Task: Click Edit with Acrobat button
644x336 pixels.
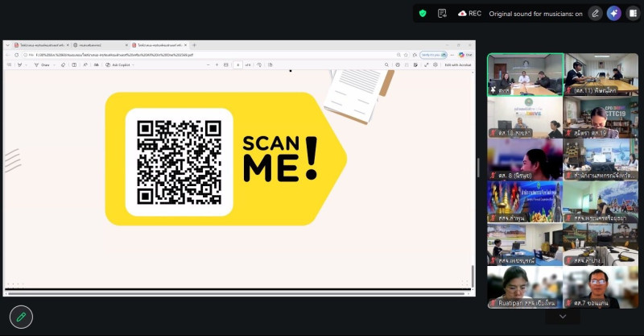Action: (457, 64)
